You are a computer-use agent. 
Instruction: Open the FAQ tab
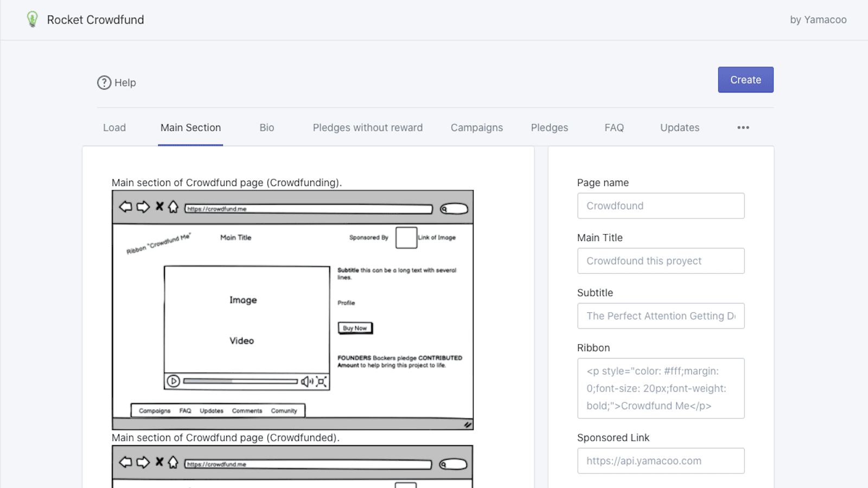[x=614, y=127]
